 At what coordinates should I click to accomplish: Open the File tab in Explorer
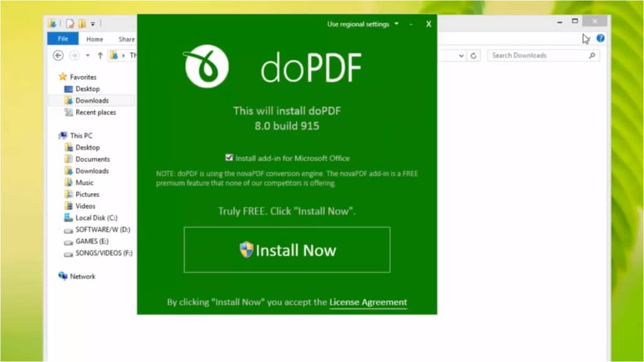click(x=63, y=38)
